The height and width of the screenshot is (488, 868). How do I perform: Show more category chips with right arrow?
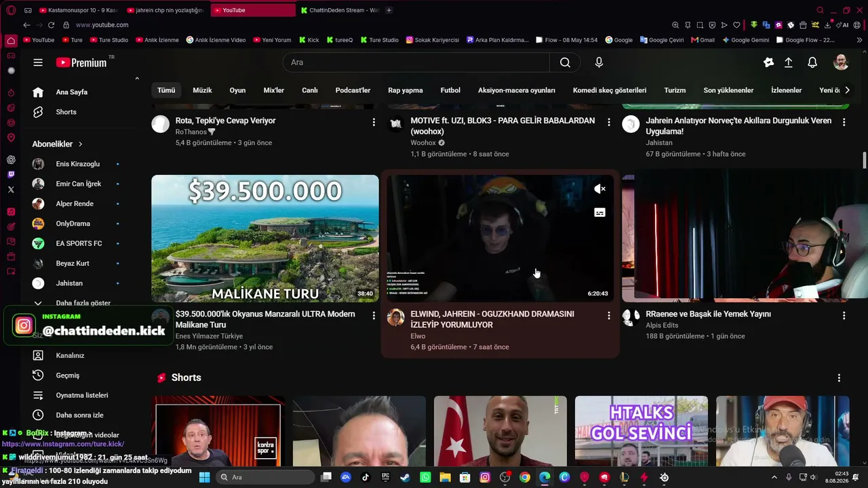[846, 90]
